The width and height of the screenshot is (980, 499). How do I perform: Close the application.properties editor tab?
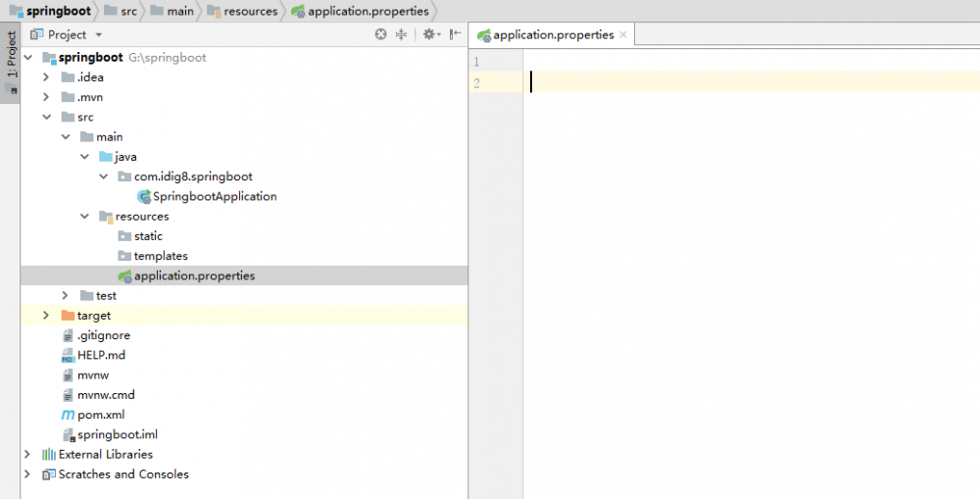click(x=623, y=35)
